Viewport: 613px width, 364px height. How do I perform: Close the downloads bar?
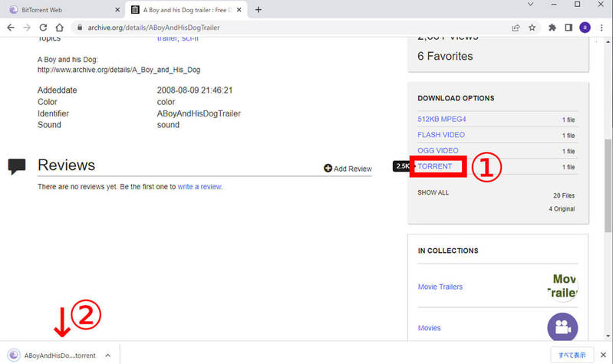[x=603, y=355]
